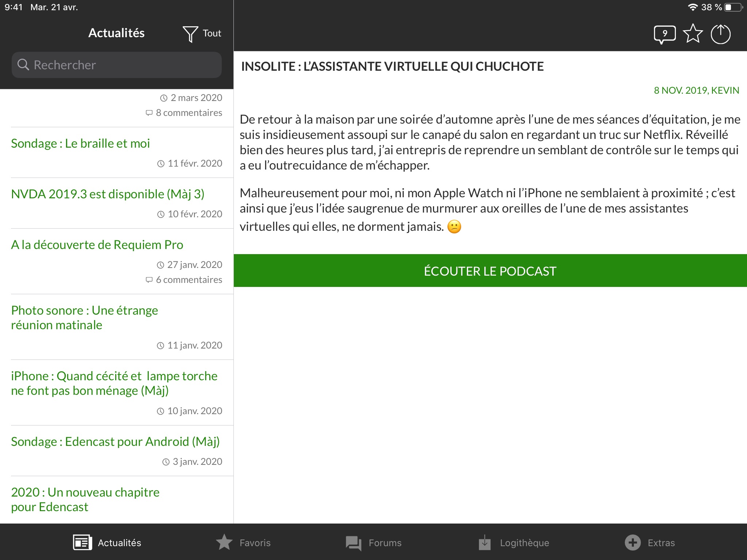Tap the Extras plus icon
The image size is (747, 560).
(x=633, y=542)
